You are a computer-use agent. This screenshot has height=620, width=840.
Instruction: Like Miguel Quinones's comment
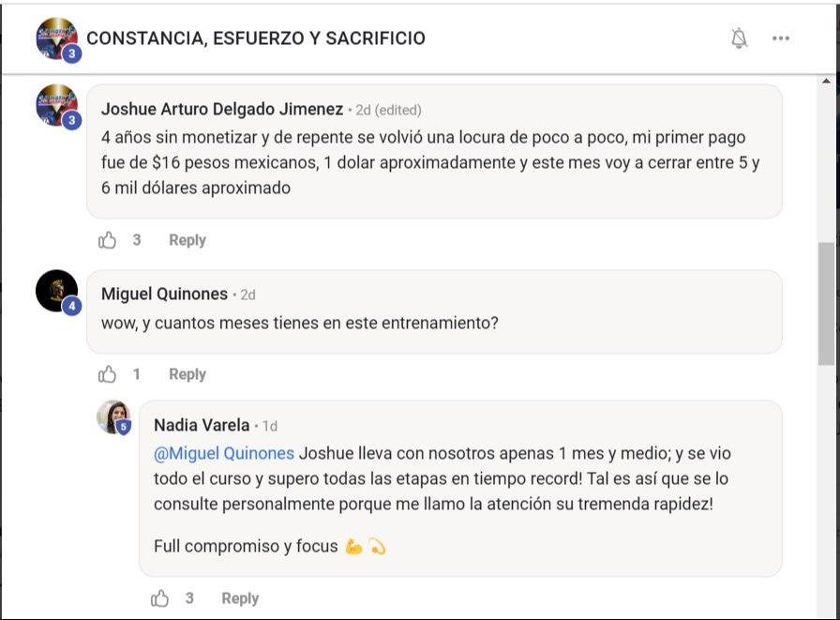coord(107,374)
